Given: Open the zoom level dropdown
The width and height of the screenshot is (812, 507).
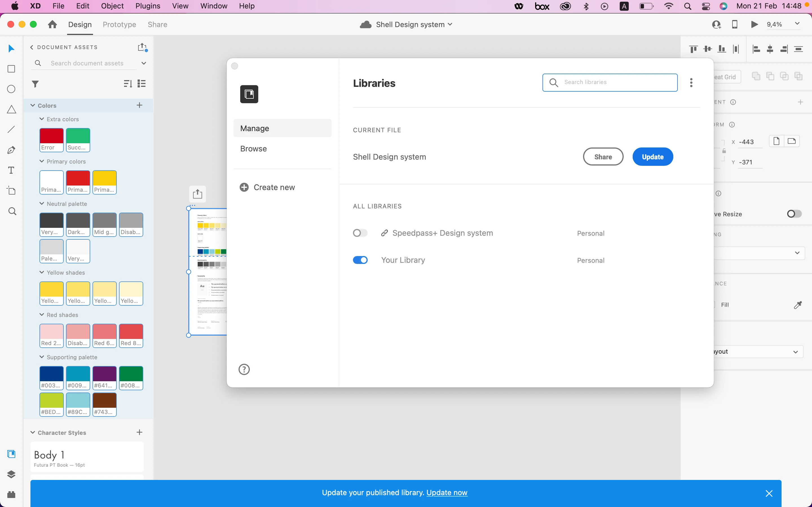Looking at the screenshot, I should [x=797, y=24].
